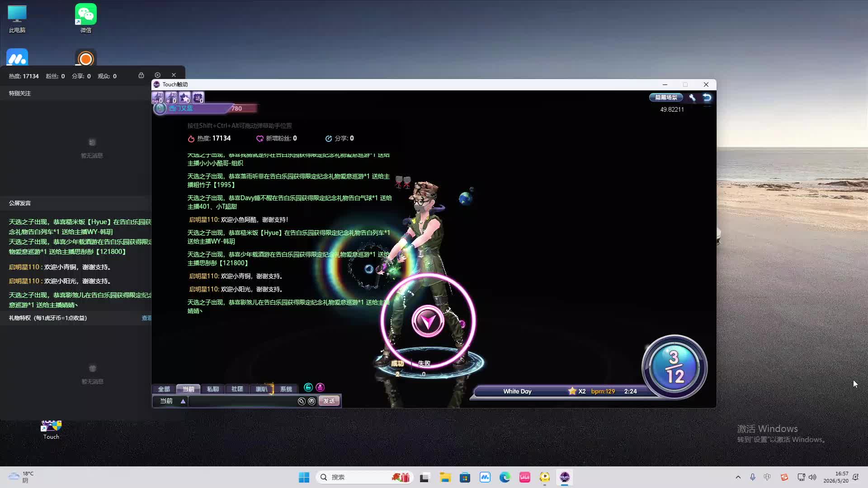The image size is (868, 488).
Task: Open Microsoft Edge from the taskbar
Action: click(x=505, y=477)
